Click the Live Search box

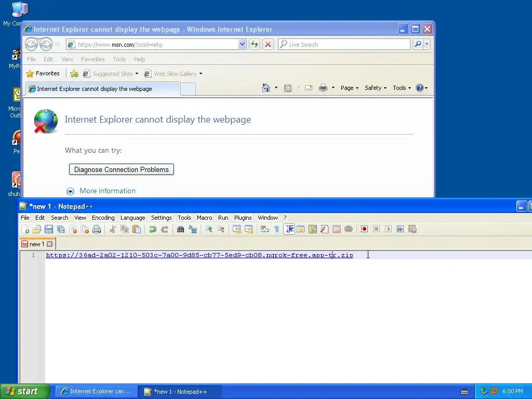(344, 45)
